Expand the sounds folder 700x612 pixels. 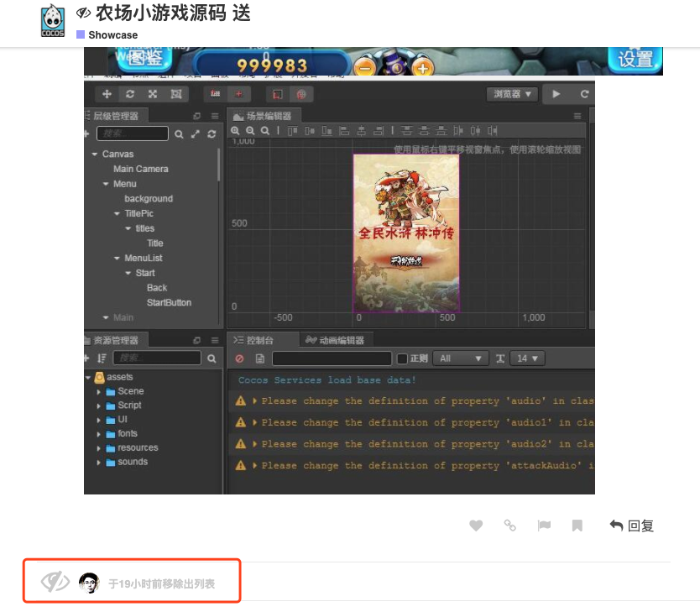(x=99, y=463)
